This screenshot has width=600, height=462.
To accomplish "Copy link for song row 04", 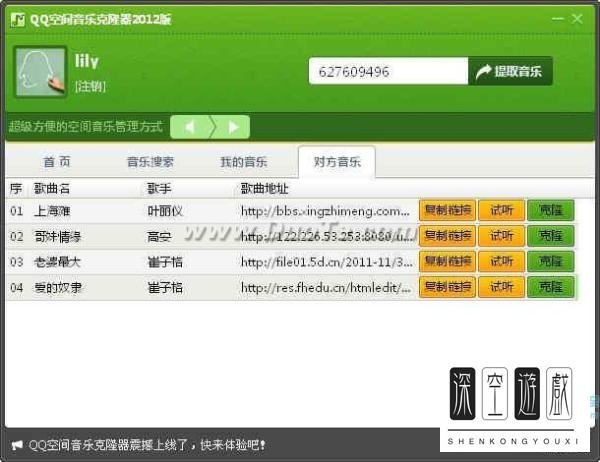I will click(x=447, y=287).
